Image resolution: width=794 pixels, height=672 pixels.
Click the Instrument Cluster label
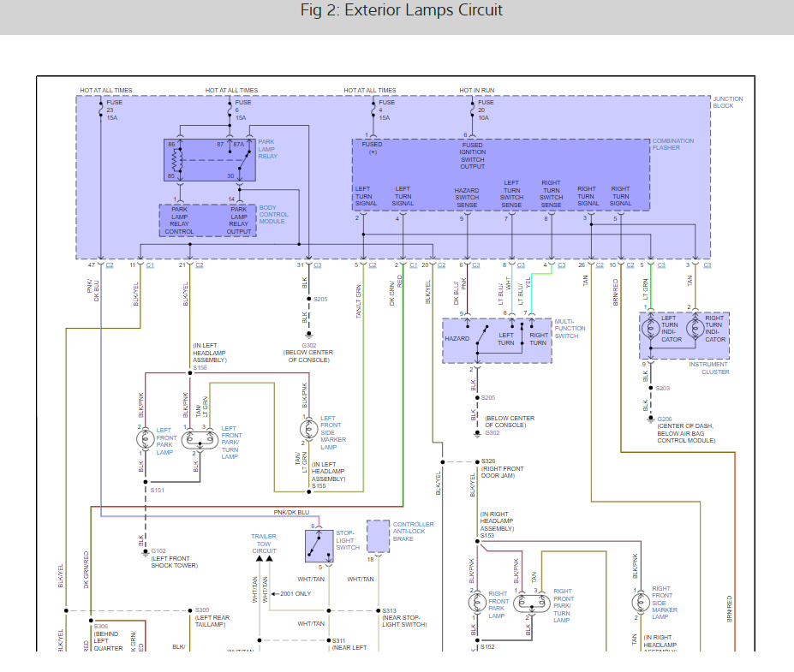coord(709,368)
